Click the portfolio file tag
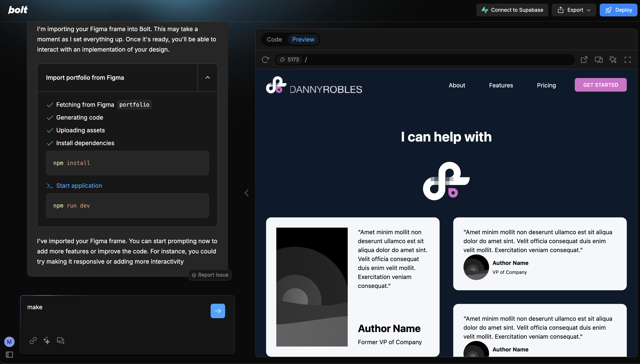The width and height of the screenshot is (640, 364). [x=134, y=104]
